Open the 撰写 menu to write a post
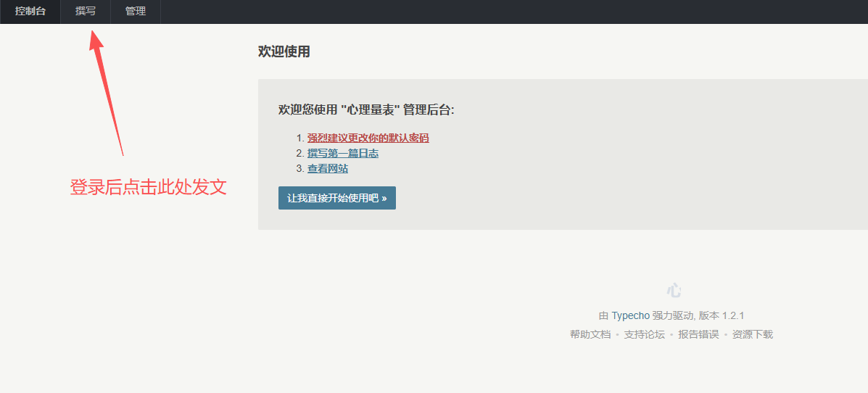 click(x=86, y=12)
